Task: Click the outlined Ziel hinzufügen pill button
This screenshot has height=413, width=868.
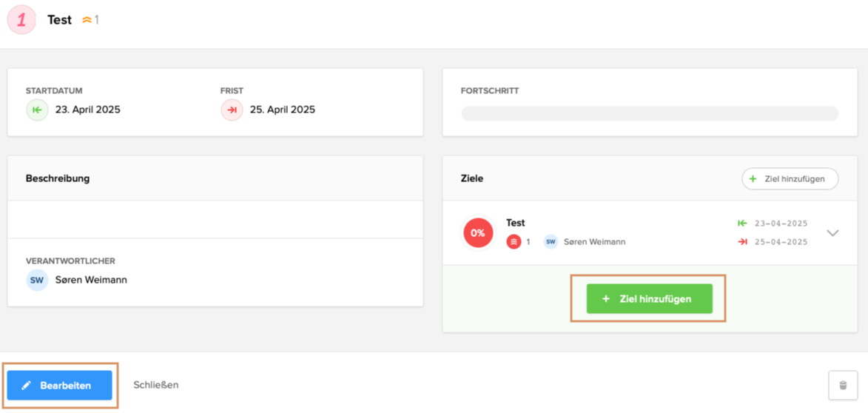Action: (x=790, y=179)
